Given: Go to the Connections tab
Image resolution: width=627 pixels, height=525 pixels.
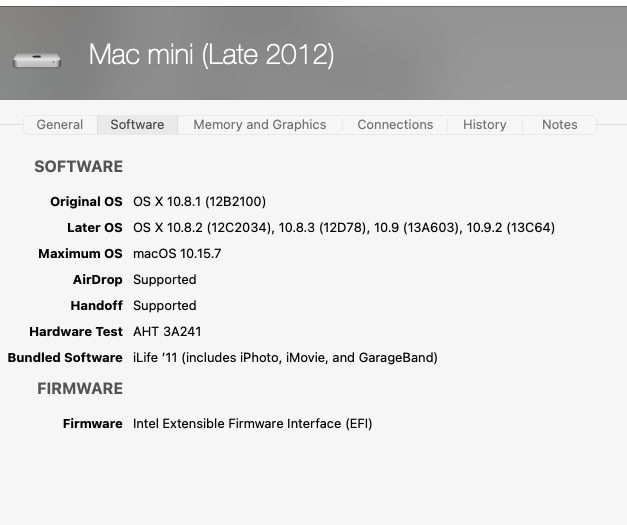Looking at the screenshot, I should 395,125.
